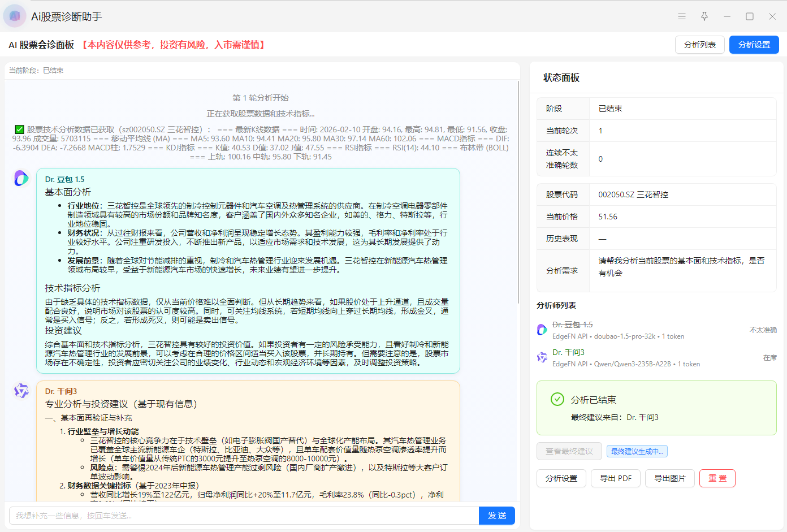The image size is (787, 532).
Task: Open 分析设置 from the top blue button
Action: (754, 45)
